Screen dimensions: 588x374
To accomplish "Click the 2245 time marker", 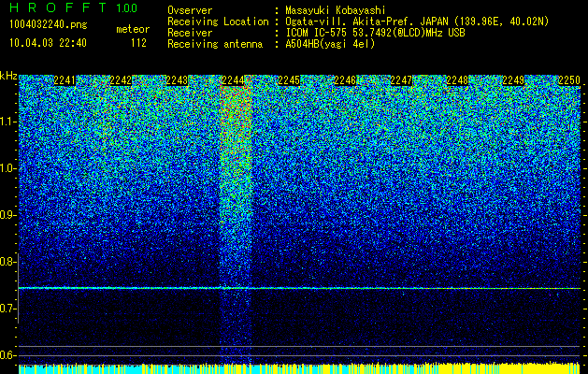I will [x=289, y=80].
